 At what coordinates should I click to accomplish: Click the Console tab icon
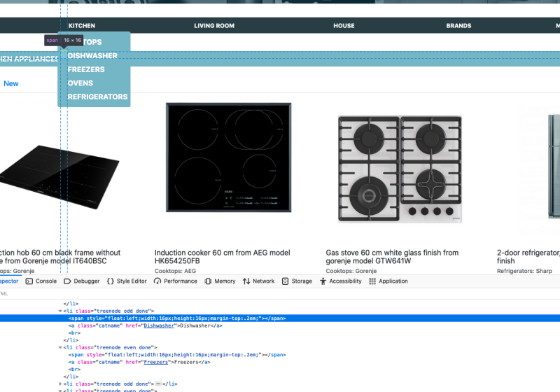click(29, 281)
